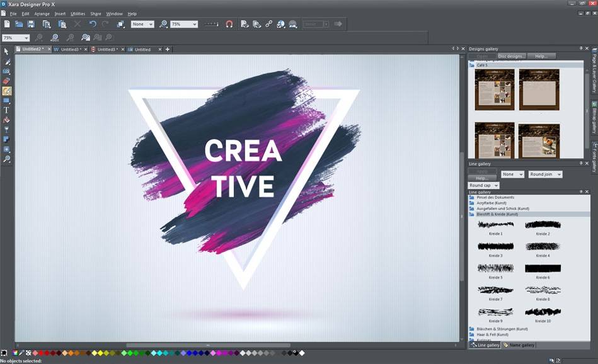Click the Save icon in the toolbar
598x364 pixels.
coord(30,24)
